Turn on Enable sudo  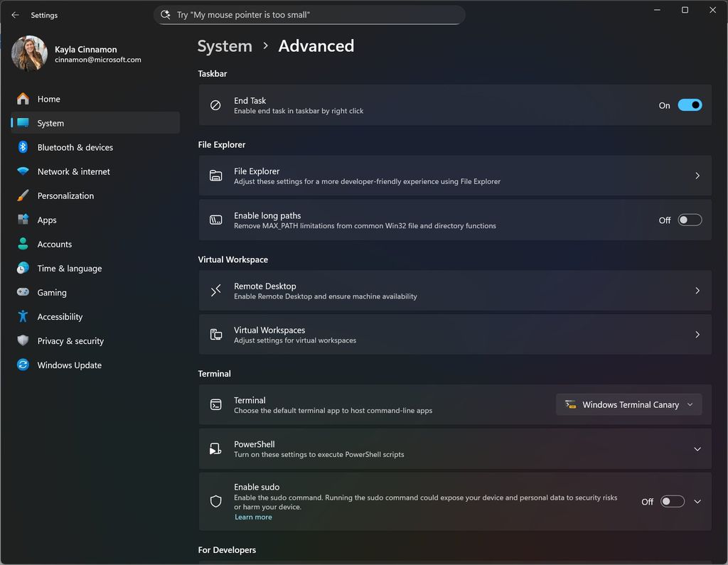672,501
